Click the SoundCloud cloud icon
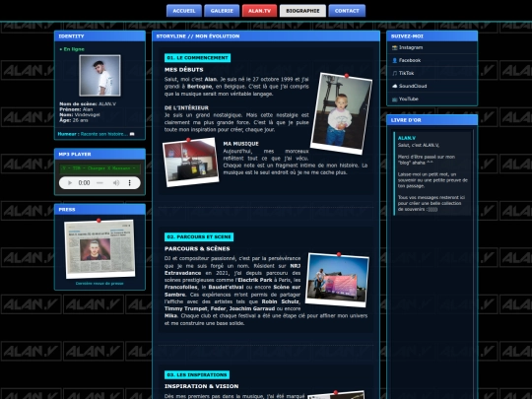Viewport: 532px width, 399px height. pos(395,86)
